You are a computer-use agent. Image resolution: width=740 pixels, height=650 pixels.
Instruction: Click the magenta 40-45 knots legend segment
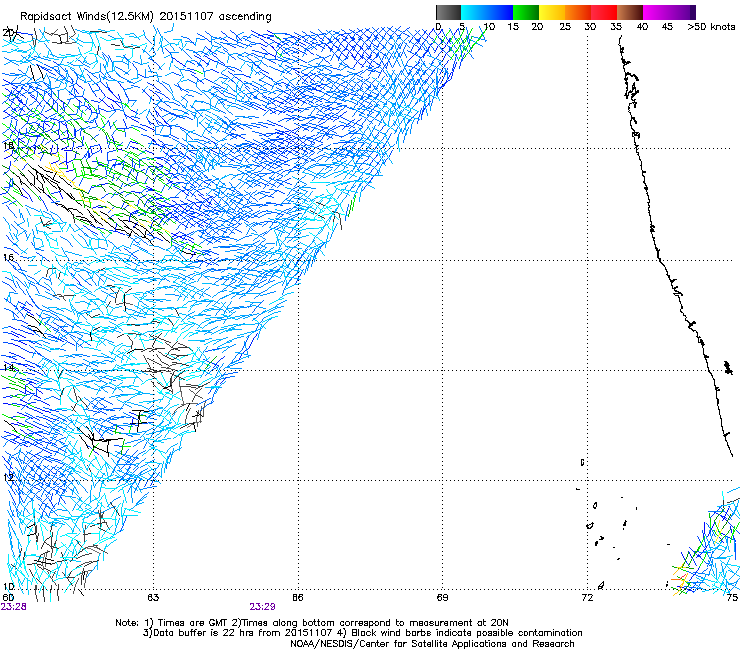(656, 12)
